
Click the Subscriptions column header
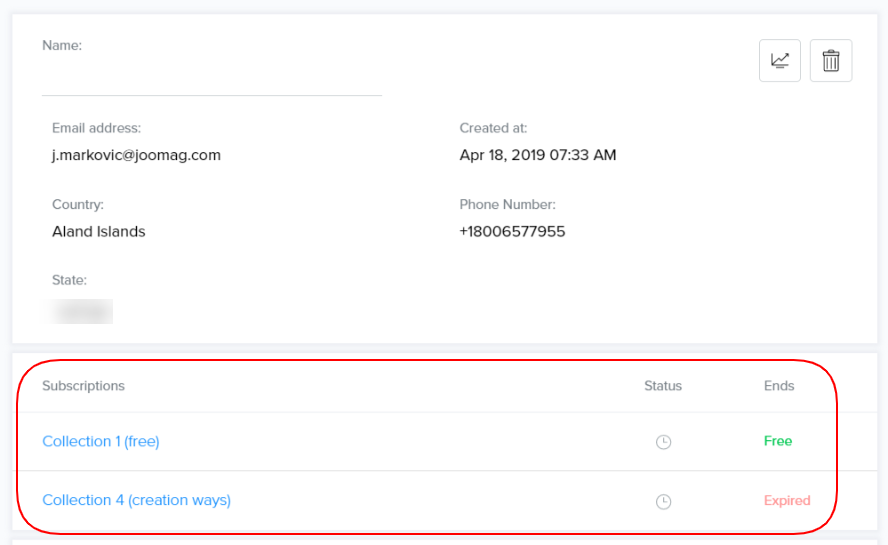[x=83, y=386]
